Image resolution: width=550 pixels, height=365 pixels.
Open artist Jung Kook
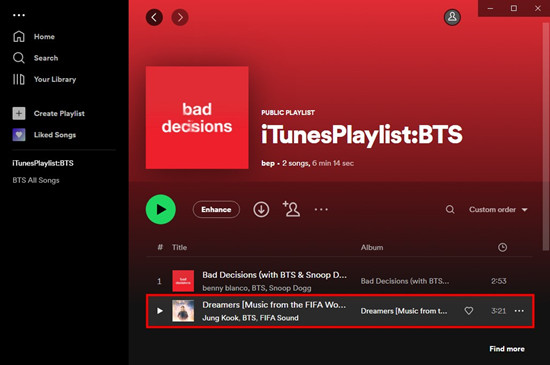pyautogui.click(x=220, y=318)
